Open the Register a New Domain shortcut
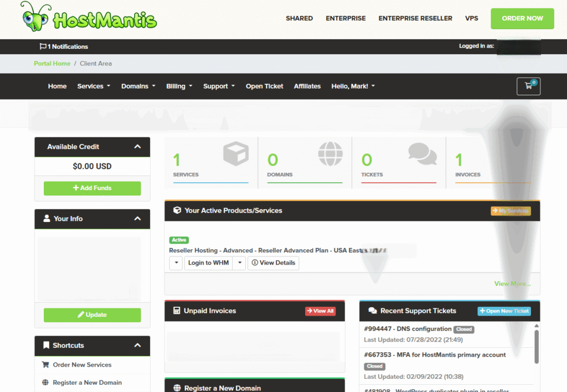The image size is (567, 392). pyautogui.click(x=87, y=382)
